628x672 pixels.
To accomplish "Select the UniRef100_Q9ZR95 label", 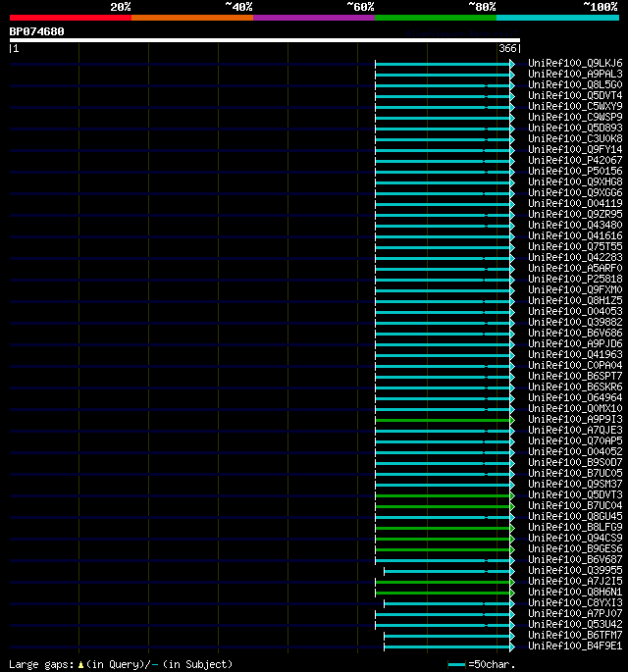I will click(575, 214).
